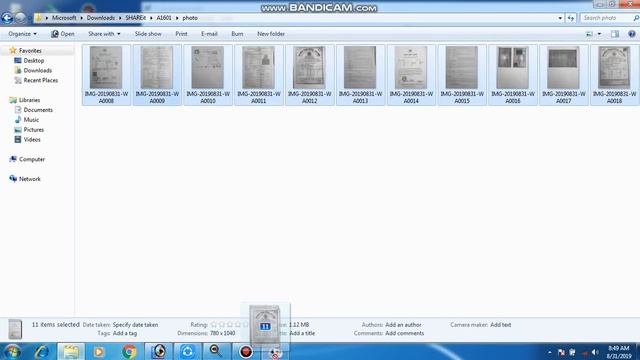Select SHAREit in the address breadcrumb

[x=136, y=18]
